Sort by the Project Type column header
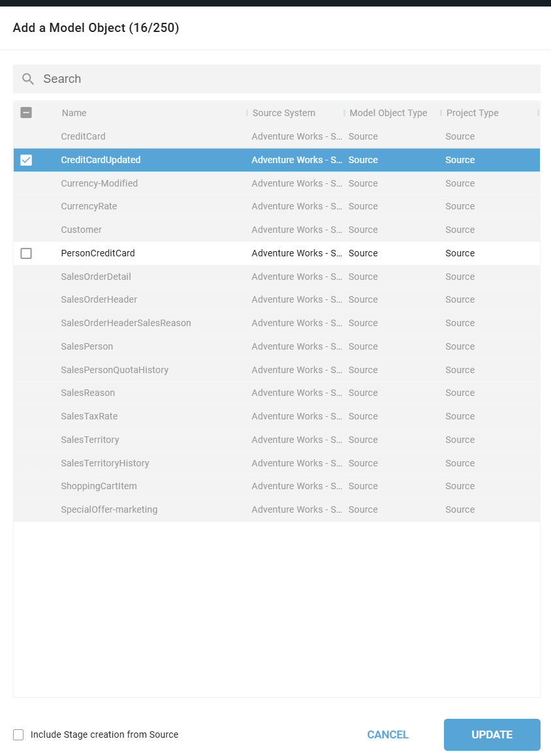 (473, 113)
